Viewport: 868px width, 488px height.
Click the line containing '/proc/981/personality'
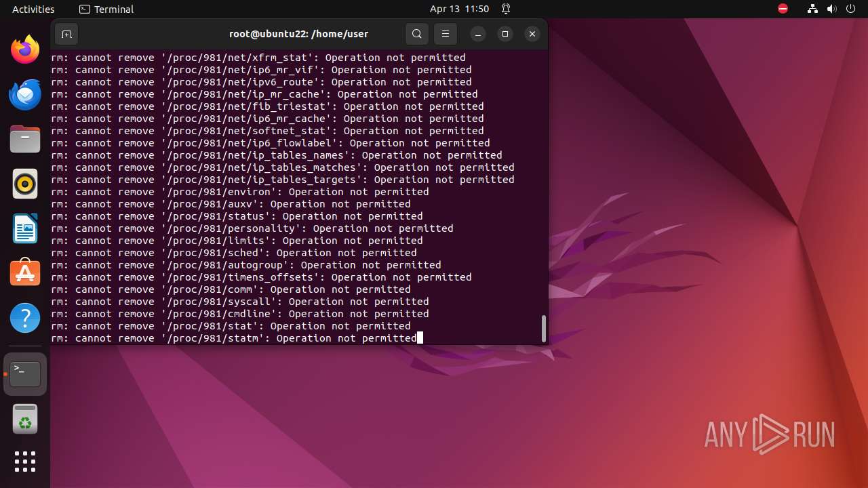252,228
